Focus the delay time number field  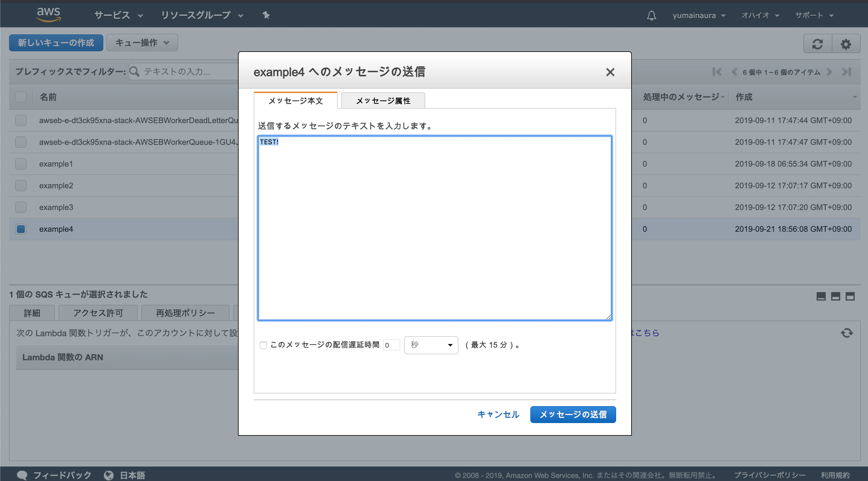pyautogui.click(x=391, y=345)
